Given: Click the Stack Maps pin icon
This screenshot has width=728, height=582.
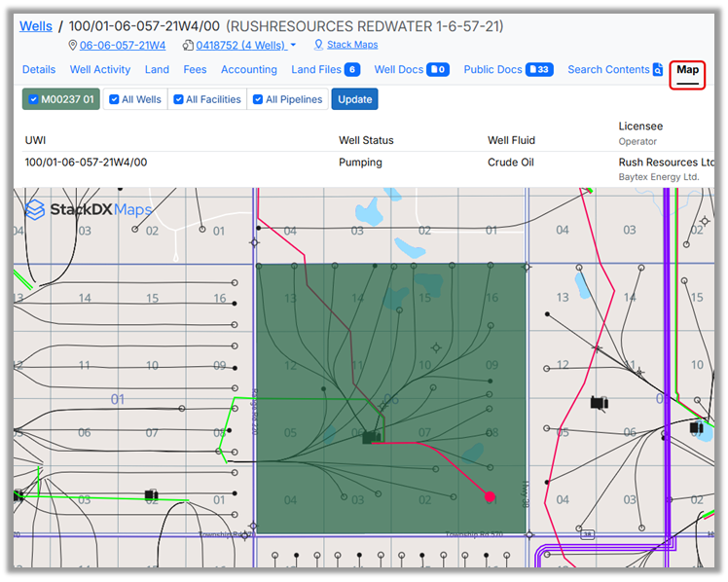Looking at the screenshot, I should click(x=318, y=45).
